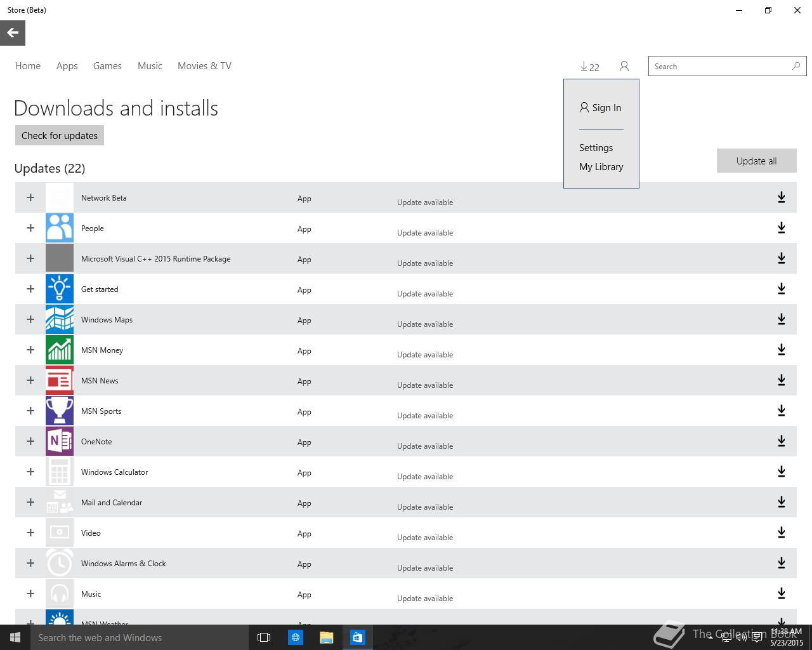Download the Music app update
Viewport: 812px width, 650px height.
[x=782, y=594]
